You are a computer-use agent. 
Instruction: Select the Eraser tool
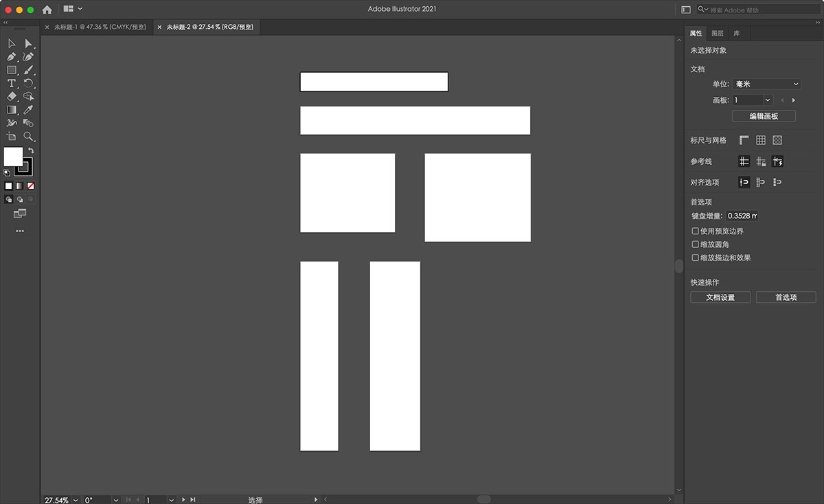coord(12,96)
